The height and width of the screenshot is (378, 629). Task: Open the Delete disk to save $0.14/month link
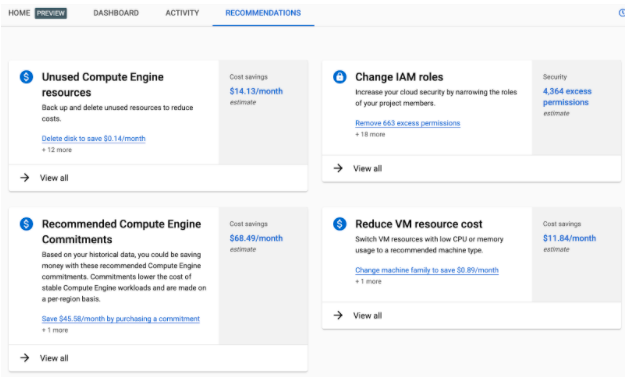(x=93, y=138)
